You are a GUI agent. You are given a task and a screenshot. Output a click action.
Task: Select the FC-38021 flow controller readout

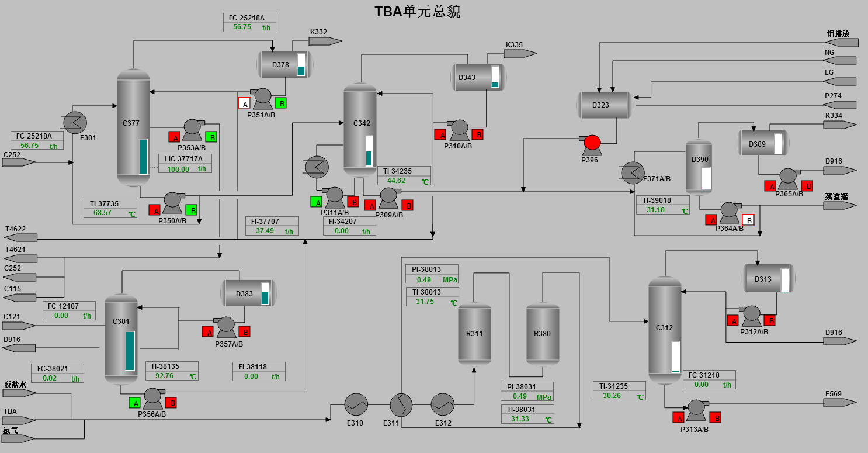click(57, 378)
